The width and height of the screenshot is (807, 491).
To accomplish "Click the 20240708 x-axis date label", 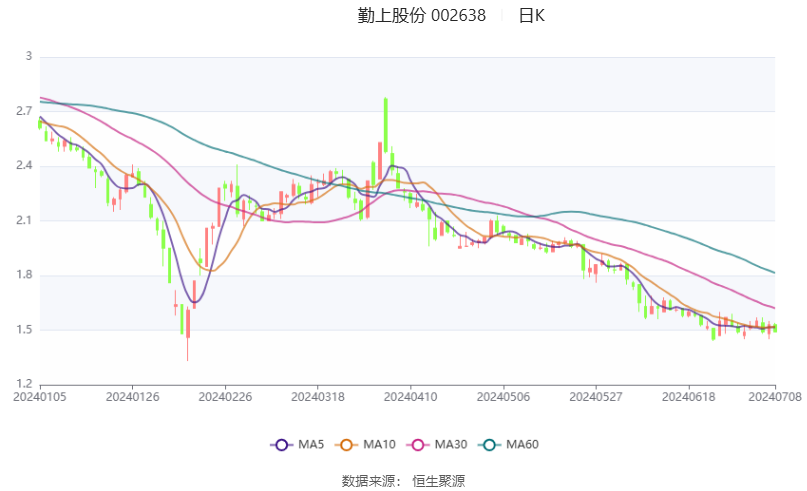I will coord(775,397).
